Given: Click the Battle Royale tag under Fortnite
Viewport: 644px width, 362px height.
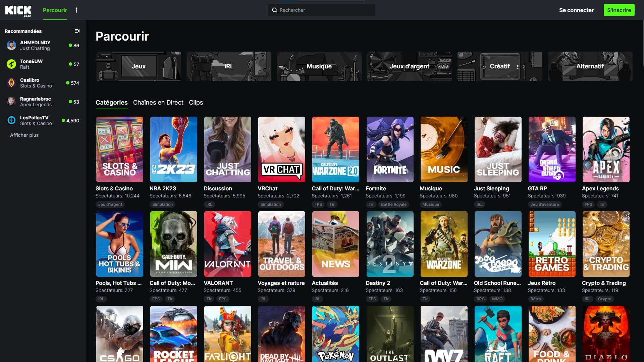Looking at the screenshot, I should pyautogui.click(x=393, y=204).
